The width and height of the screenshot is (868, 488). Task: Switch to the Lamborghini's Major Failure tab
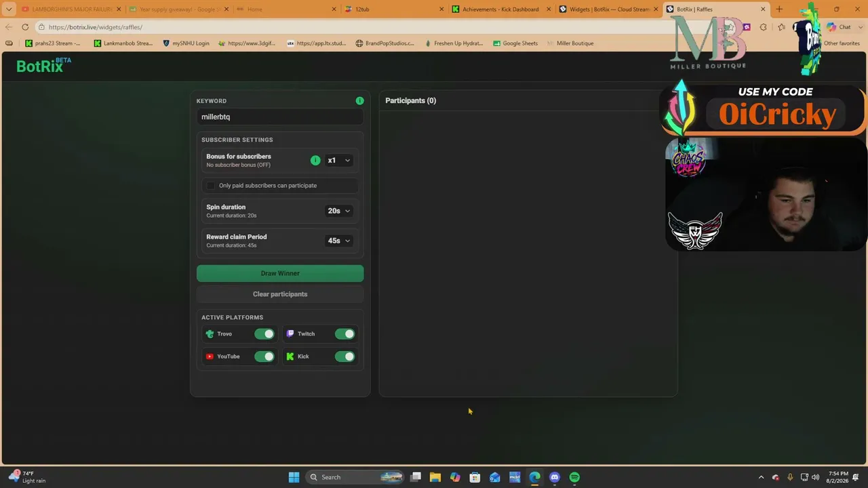[x=72, y=9]
